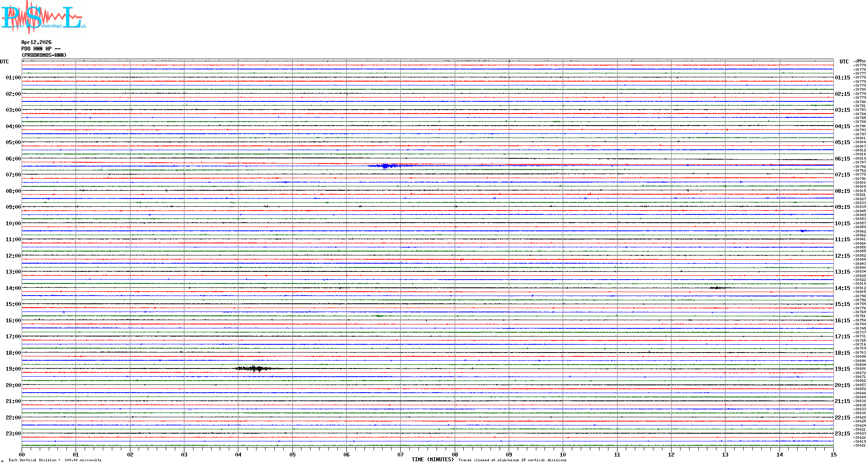Click the 14:15 label on right axis
This screenshot has height=466, width=868.
tap(842, 288)
